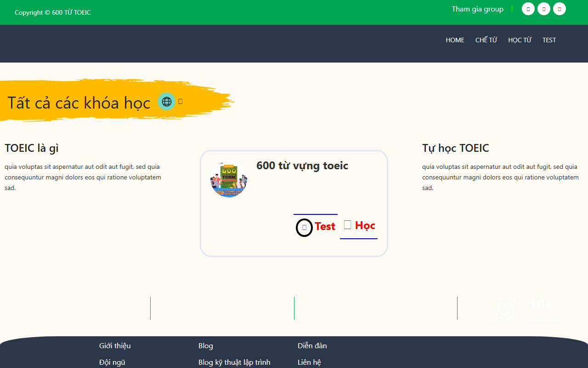
Task: Visit the Đội ngũ footer link
Action: (x=112, y=362)
